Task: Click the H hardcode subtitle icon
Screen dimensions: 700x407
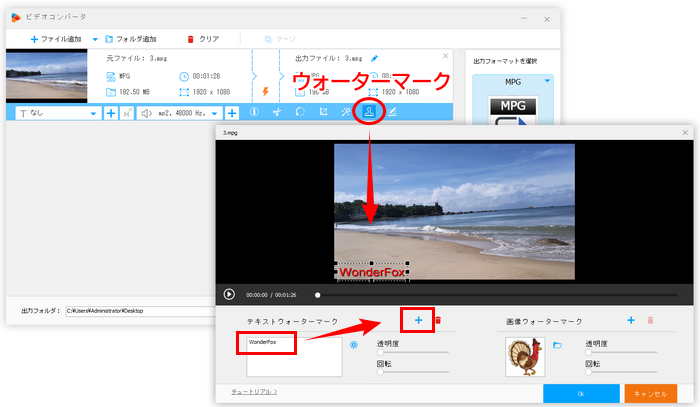Action: click(x=127, y=113)
